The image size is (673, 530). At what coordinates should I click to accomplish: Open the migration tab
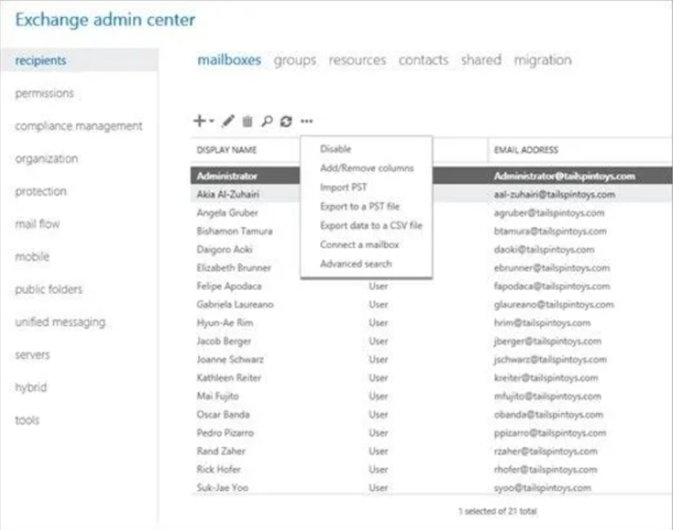point(542,60)
